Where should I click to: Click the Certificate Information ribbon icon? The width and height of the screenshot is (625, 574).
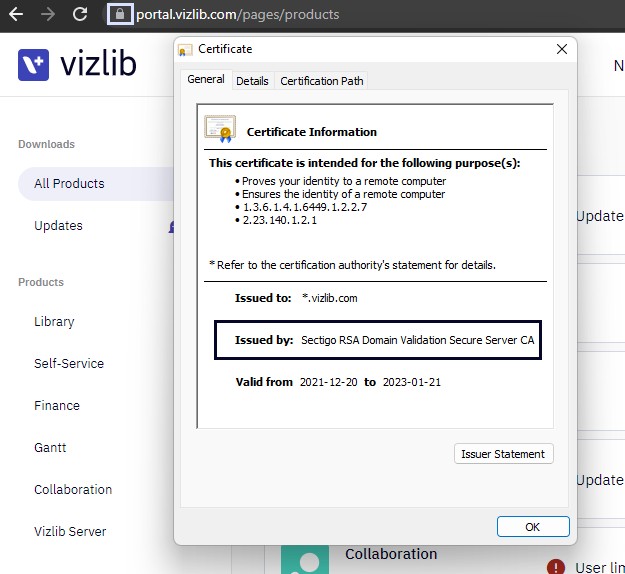coord(220,129)
